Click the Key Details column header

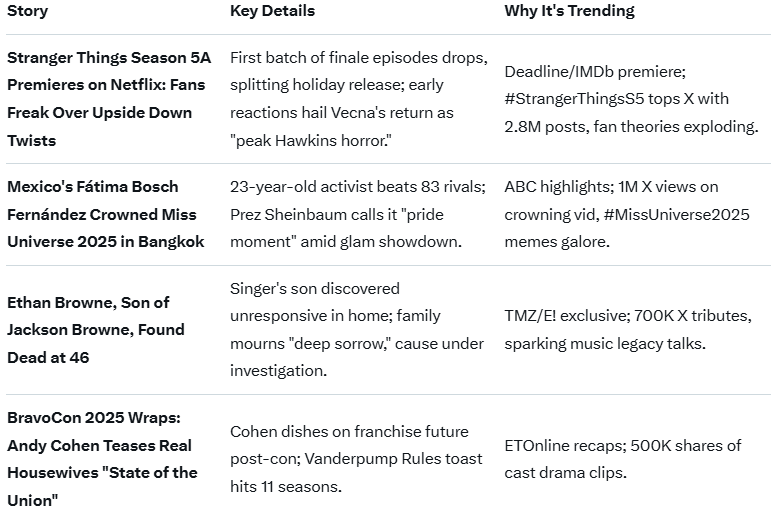[272, 11]
